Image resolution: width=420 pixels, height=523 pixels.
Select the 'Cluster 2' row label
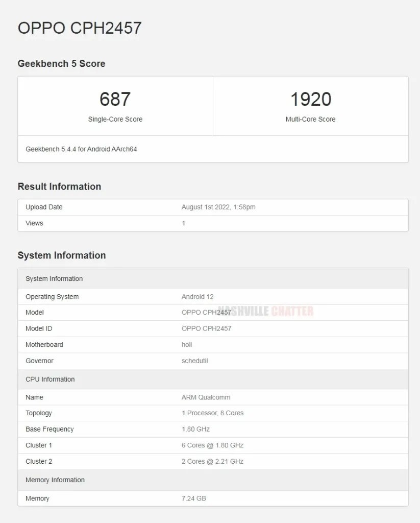[39, 461]
